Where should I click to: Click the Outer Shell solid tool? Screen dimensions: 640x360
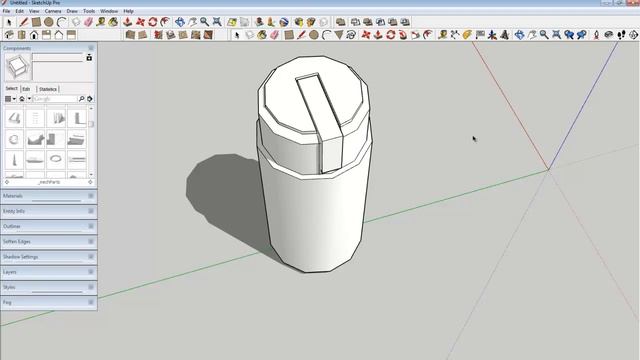[x=341, y=22]
